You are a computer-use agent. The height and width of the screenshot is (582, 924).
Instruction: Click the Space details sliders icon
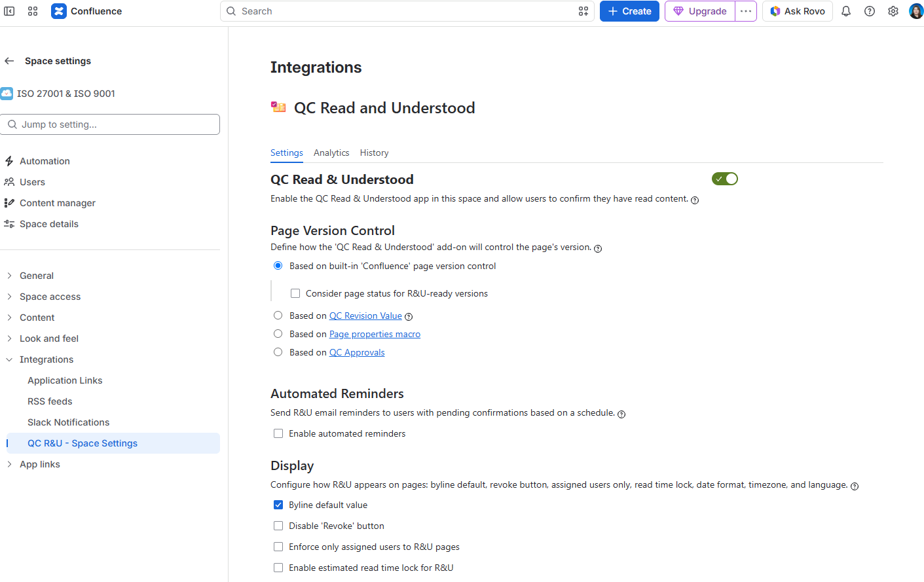9,224
